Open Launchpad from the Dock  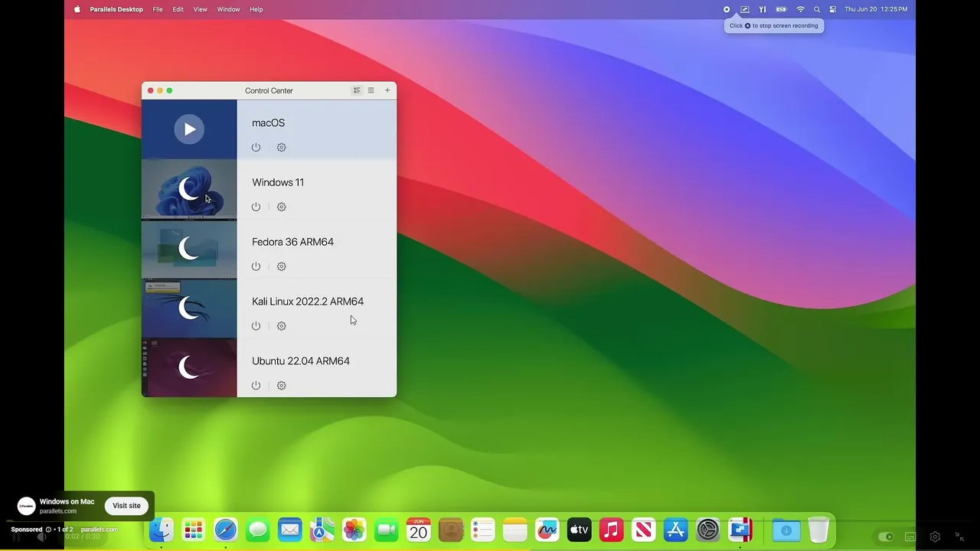[194, 530]
